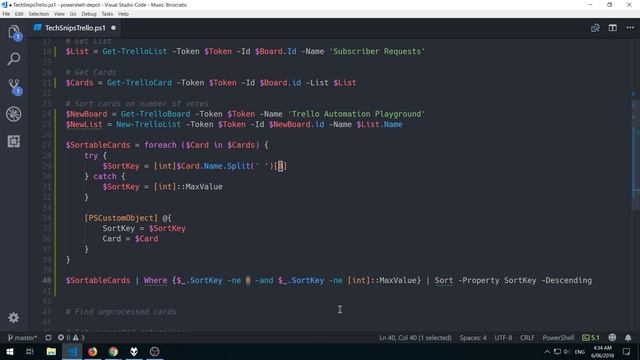Open the Manage gear menu
Viewport: 640px width, 360px height.
point(13,318)
